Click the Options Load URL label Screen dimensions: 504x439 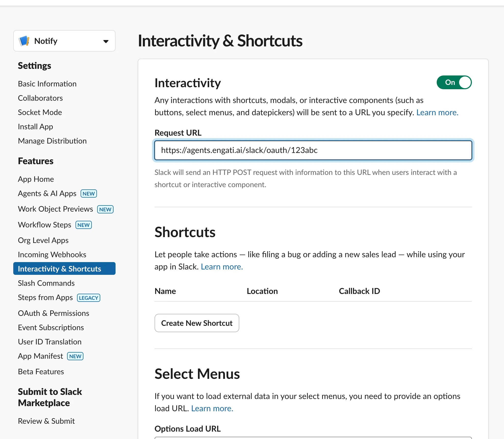187,429
